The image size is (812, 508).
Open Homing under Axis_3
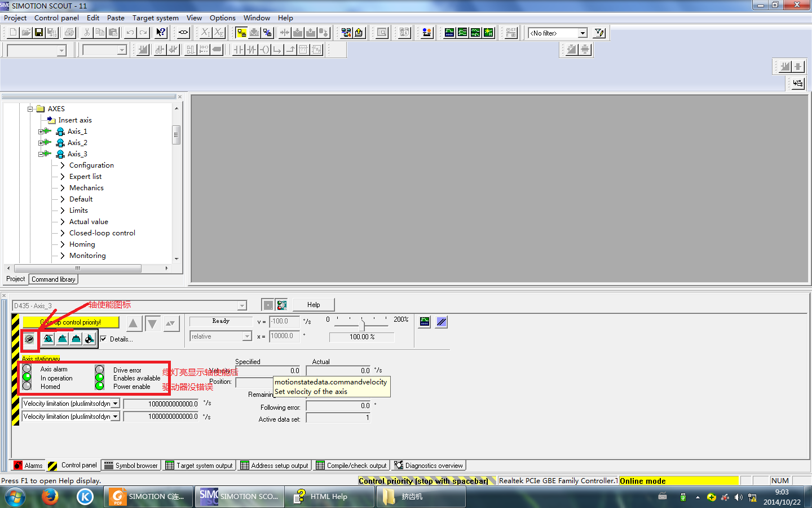click(x=82, y=244)
